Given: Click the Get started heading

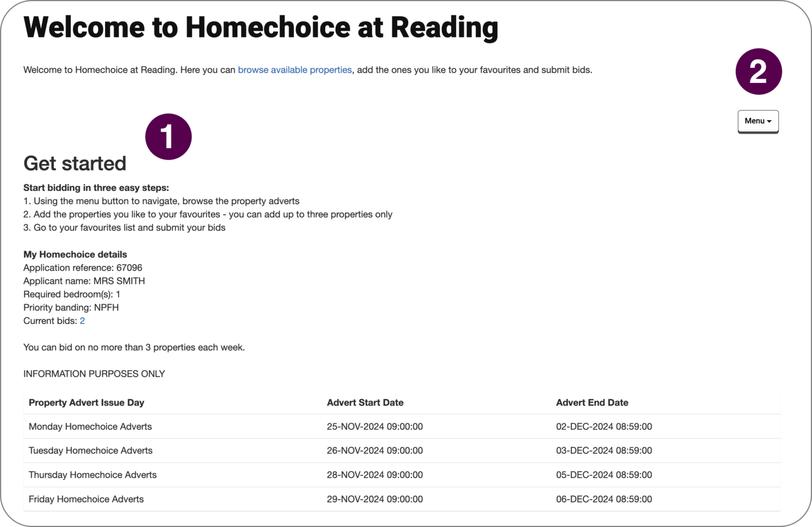Looking at the screenshot, I should point(75,163).
